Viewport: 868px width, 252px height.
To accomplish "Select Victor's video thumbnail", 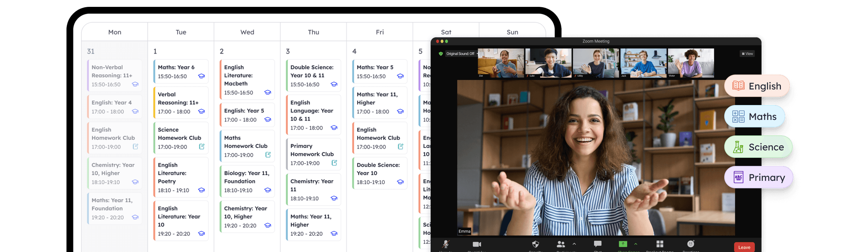I will [691, 63].
